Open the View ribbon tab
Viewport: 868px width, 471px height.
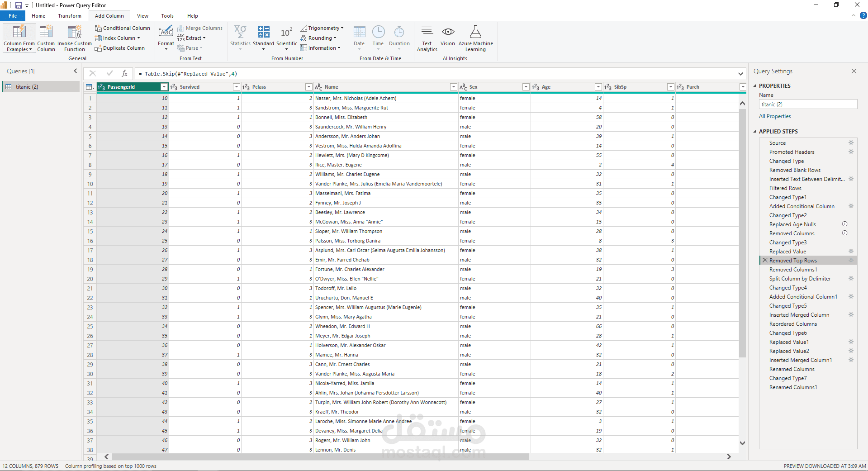click(142, 16)
